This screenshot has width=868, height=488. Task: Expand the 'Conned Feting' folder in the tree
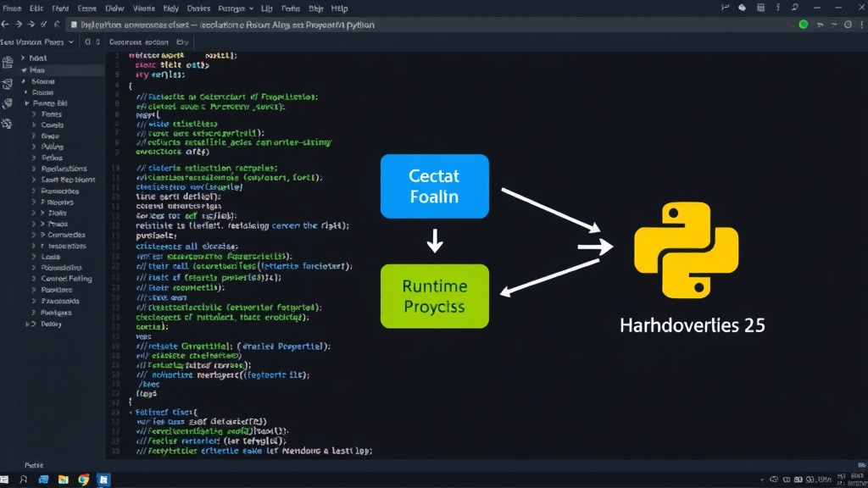34,279
